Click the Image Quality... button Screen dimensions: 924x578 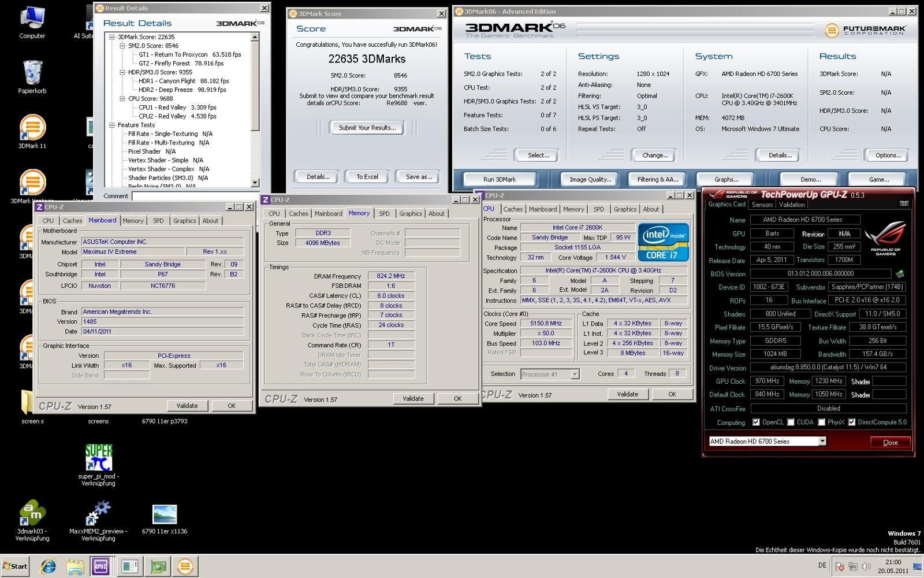(590, 179)
